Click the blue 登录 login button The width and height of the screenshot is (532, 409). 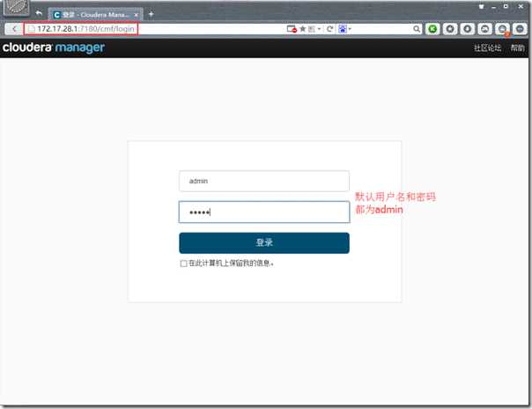(264, 243)
